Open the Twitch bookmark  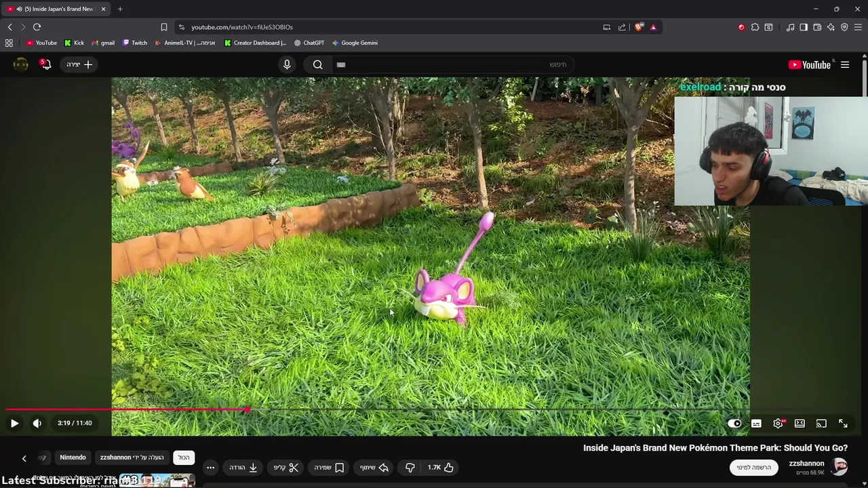point(134,43)
